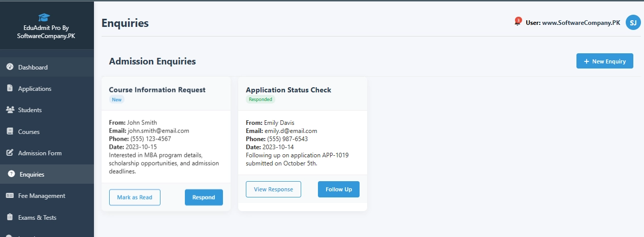
Task: Click User: www.SoftwareCompany.PK label
Action: tap(573, 22)
